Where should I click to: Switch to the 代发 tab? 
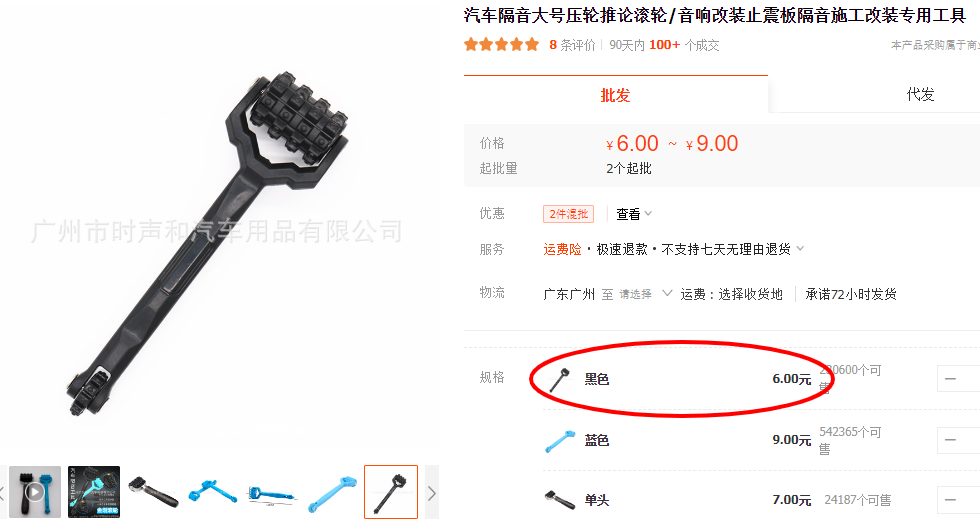(x=920, y=94)
